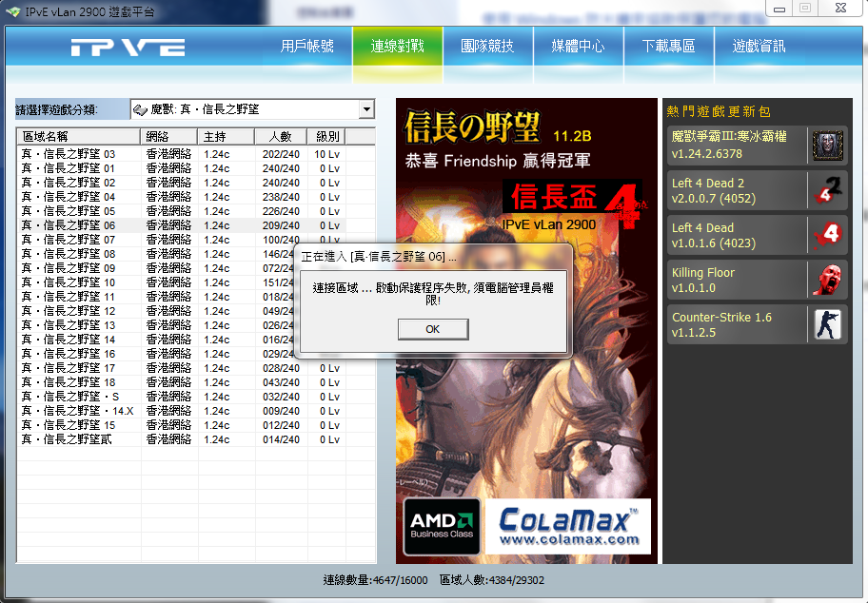Click the Left 4 Dead 2 icon
The height and width of the screenshot is (603, 868).
(x=828, y=191)
